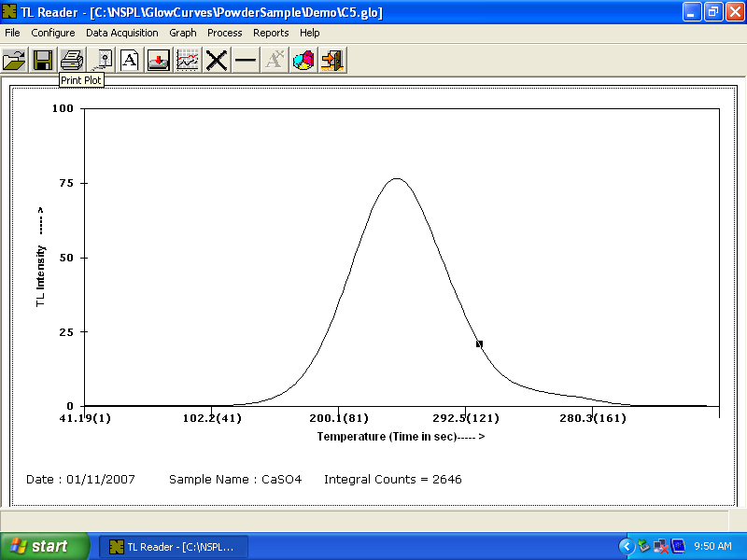Click the horizontal line toolbar icon
The width and height of the screenshot is (747, 560).
pos(246,61)
